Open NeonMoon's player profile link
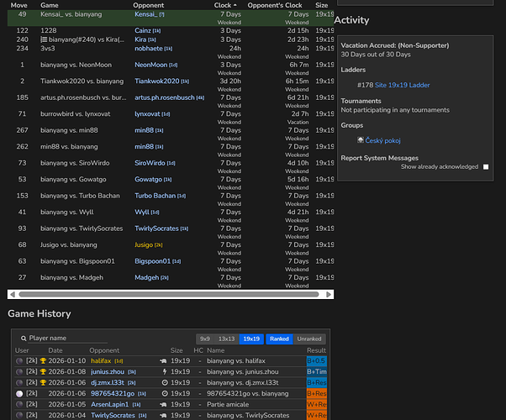This screenshot has height=420, width=506. tap(150, 65)
